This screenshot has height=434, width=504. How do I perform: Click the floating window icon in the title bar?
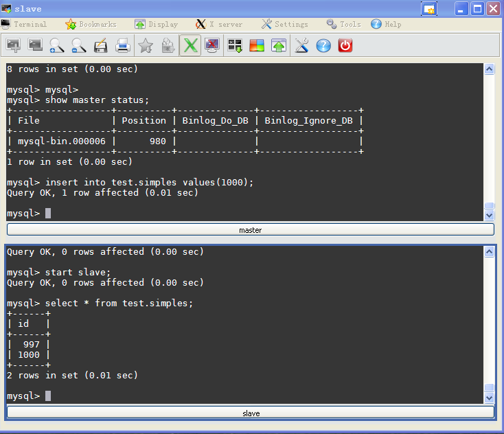coord(429,9)
